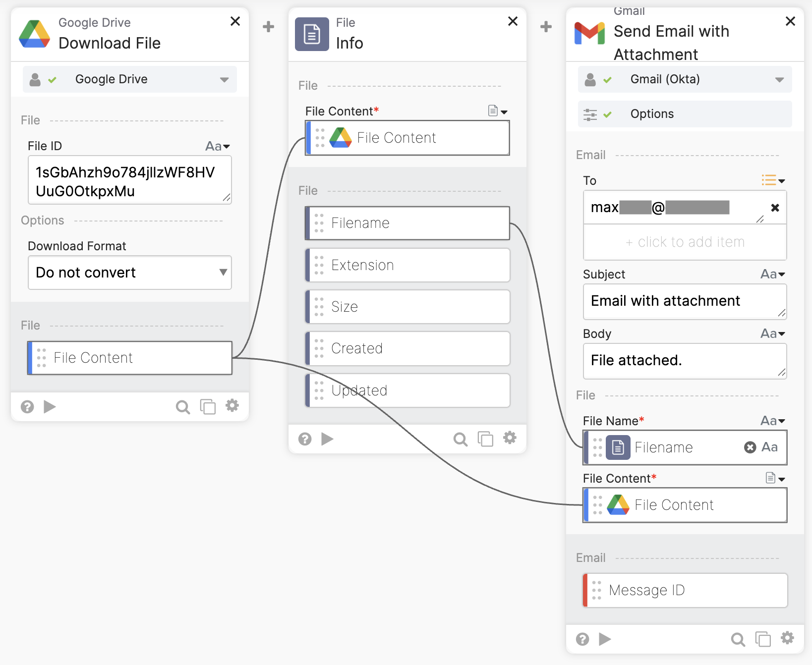
Task: Open the Subject field Aa type dropdown
Action: 773,274
